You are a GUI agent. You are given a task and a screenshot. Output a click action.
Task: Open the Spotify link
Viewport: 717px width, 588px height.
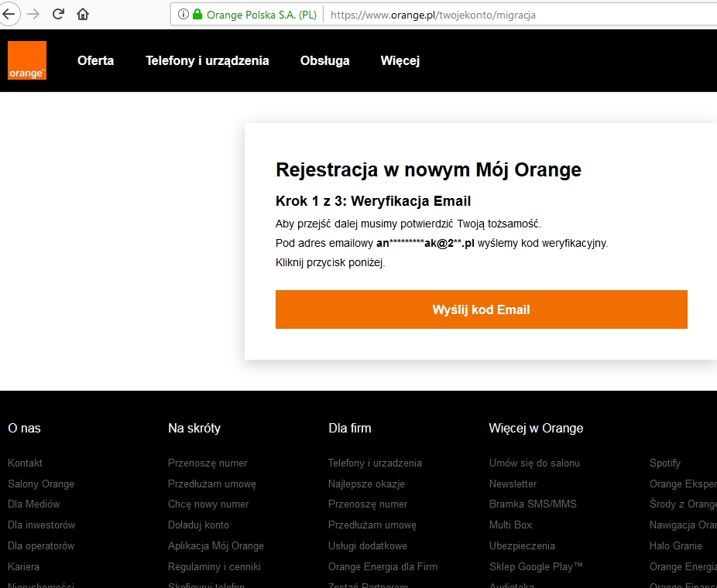coord(664,463)
